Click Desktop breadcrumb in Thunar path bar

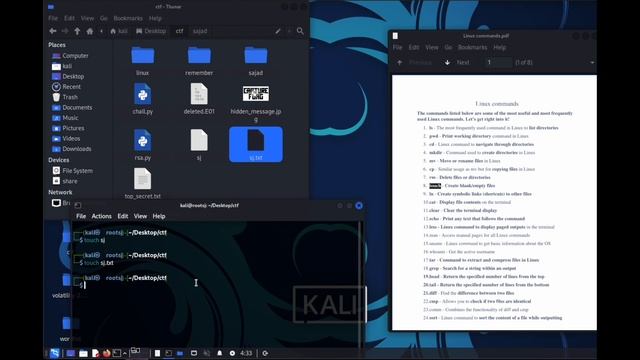tap(151, 31)
